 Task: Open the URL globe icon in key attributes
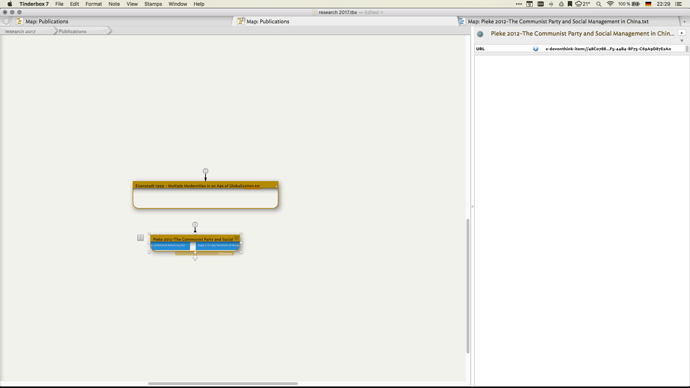[x=536, y=49]
